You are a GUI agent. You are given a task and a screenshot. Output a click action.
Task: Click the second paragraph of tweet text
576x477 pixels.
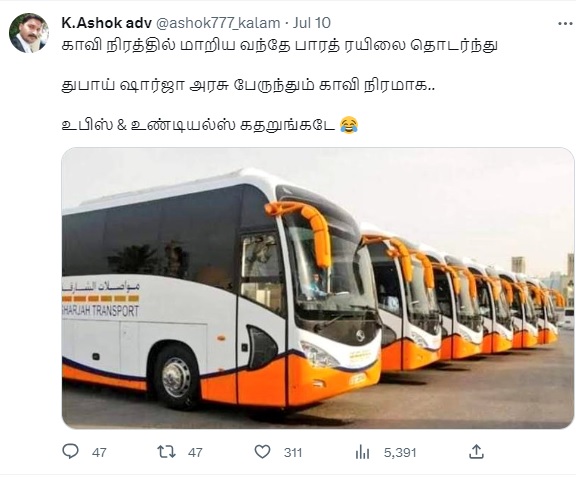coord(248,86)
